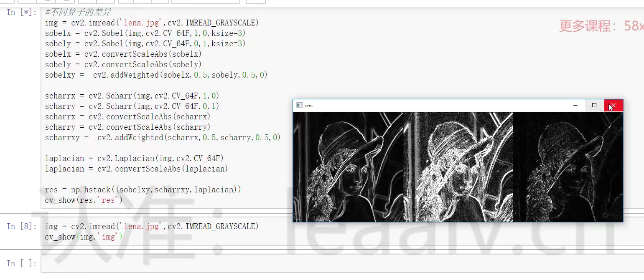The image size is (644, 280).
Task: Place cursor on the np.hstack line
Action: click(143, 190)
